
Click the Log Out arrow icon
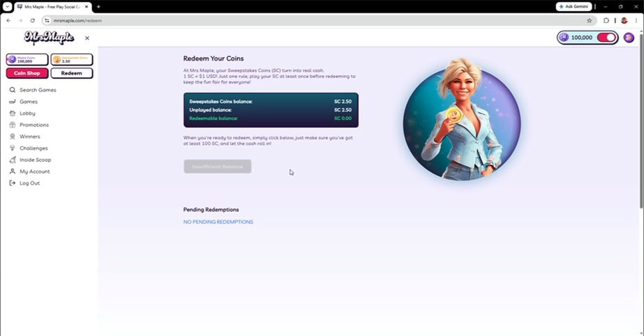[x=13, y=183]
